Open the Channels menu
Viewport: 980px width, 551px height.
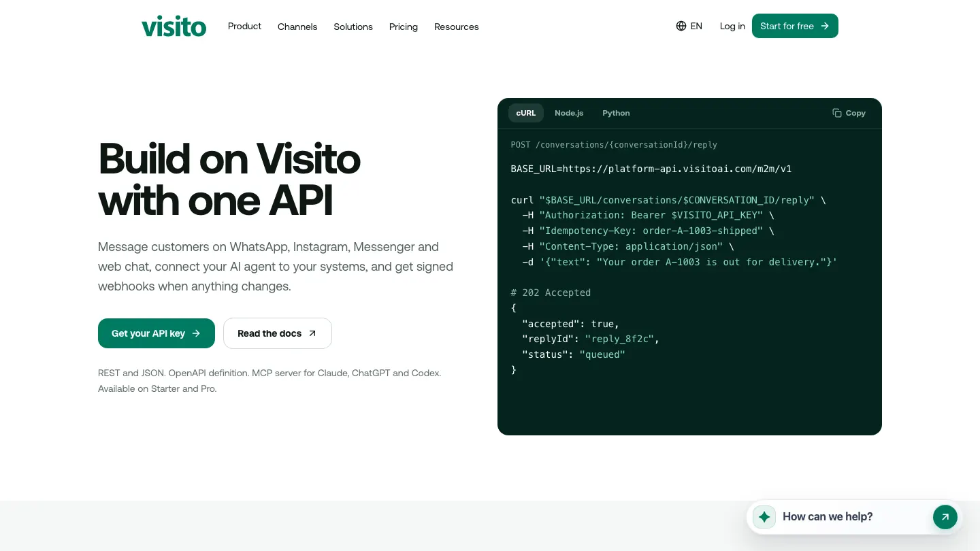[x=297, y=27]
